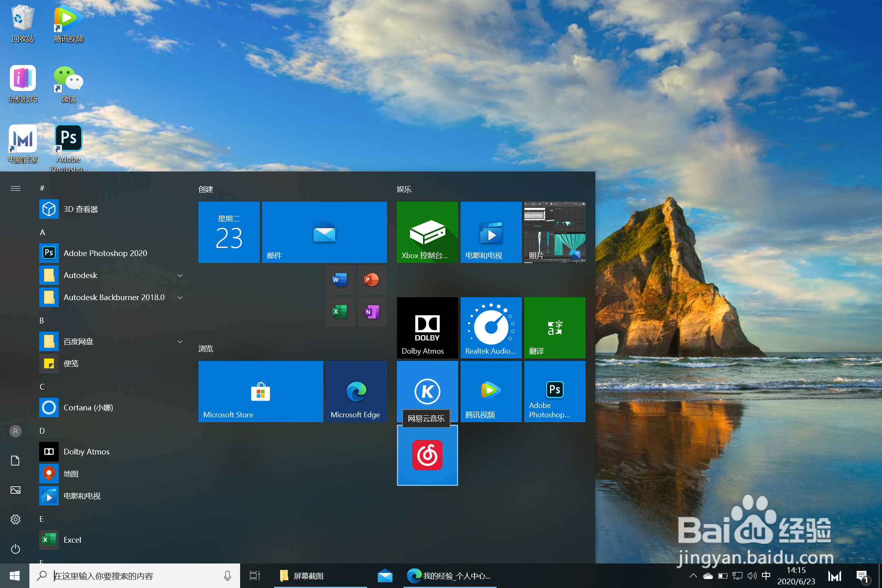Launch Word from the Office tile group
Image resolution: width=882 pixels, height=588 pixels.
(340, 280)
